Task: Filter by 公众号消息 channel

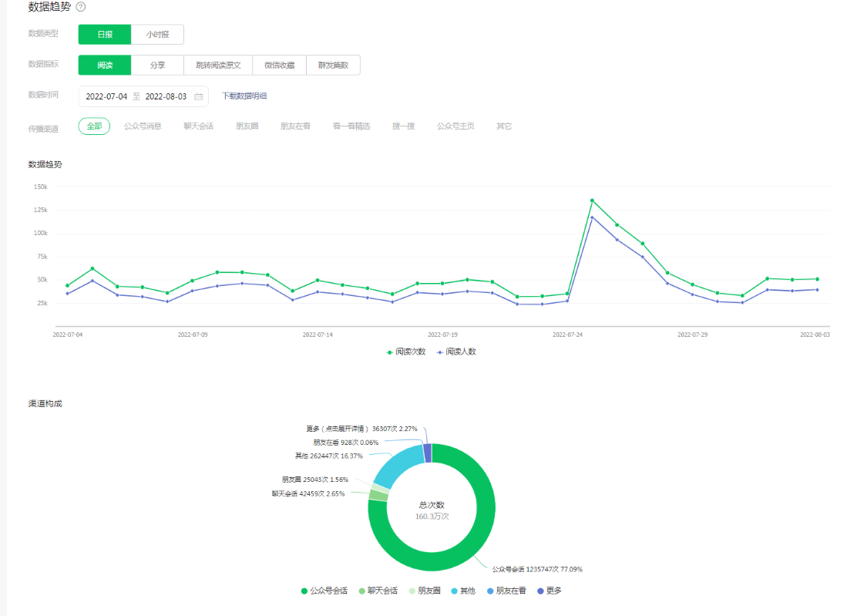Action: pyautogui.click(x=143, y=126)
